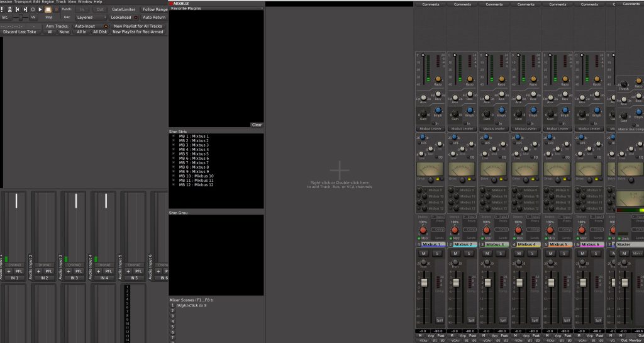Open the Window menu
This screenshot has height=343, width=644.
85,2
